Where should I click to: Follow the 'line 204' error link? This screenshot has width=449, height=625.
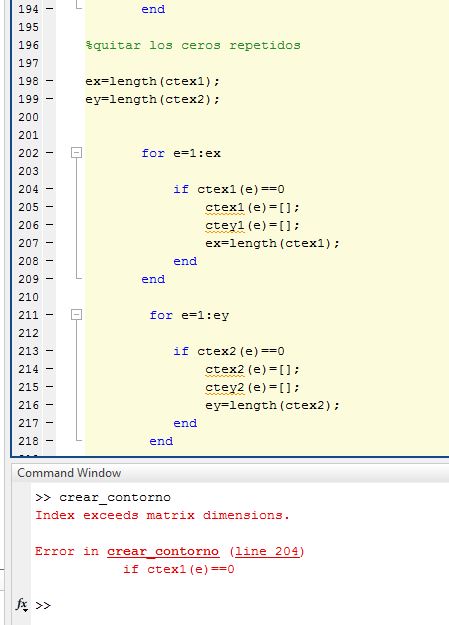pos(267,551)
